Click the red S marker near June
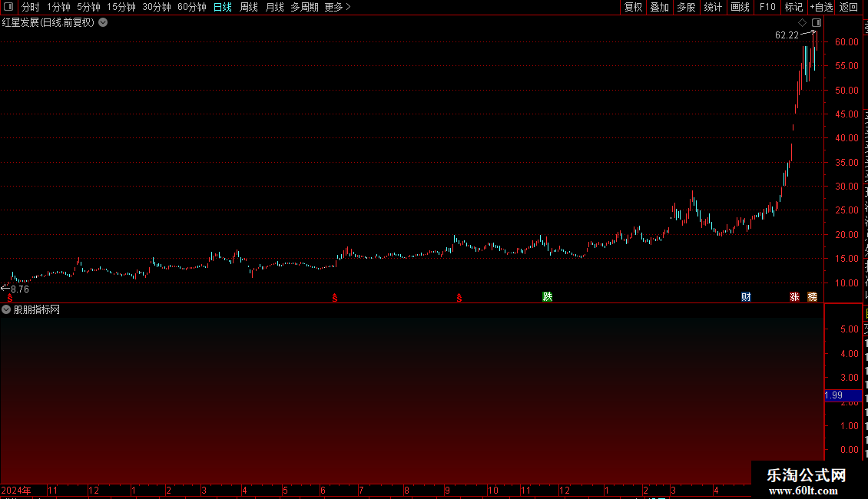This screenshot has width=868, height=499. click(335, 298)
